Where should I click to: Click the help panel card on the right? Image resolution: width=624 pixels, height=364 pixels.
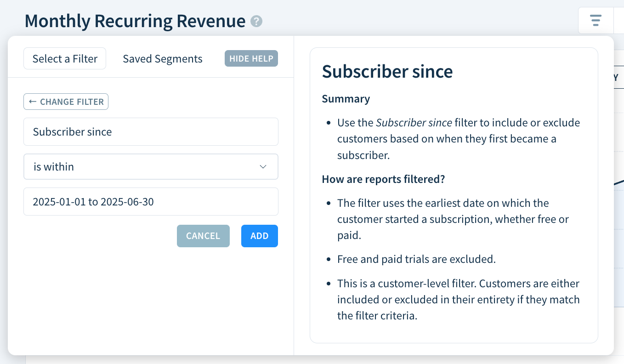point(454,195)
